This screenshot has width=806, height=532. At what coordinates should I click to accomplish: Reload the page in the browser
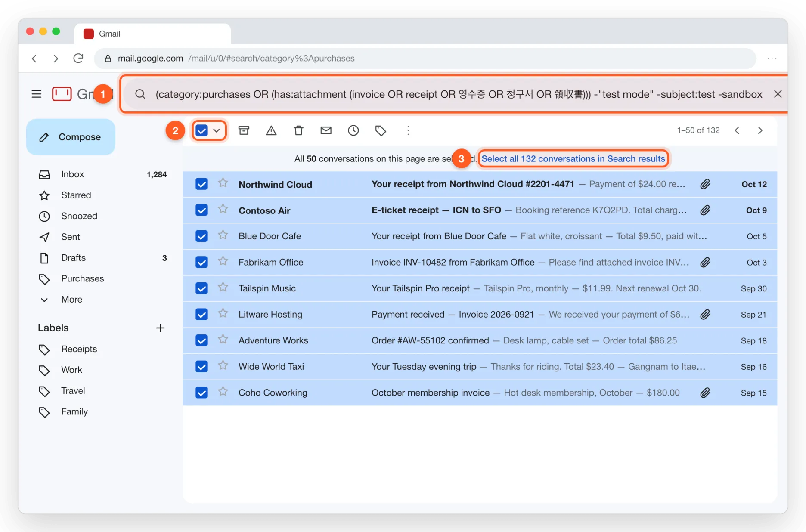click(78, 58)
